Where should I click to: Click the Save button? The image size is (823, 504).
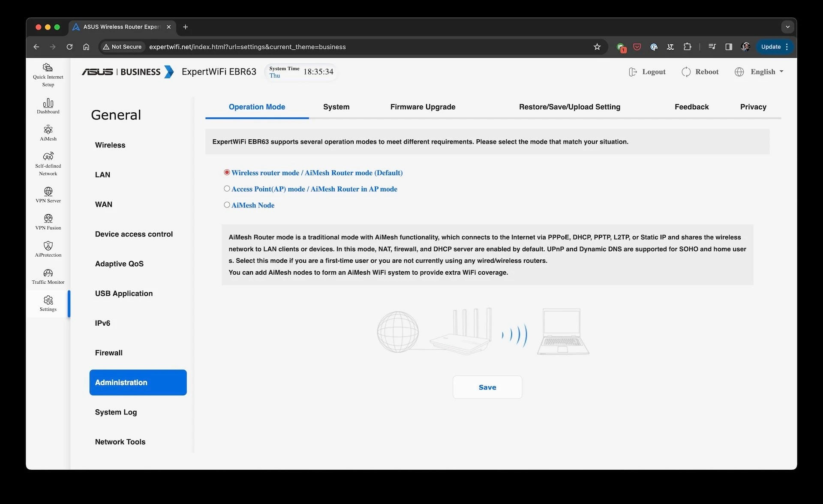[487, 387]
